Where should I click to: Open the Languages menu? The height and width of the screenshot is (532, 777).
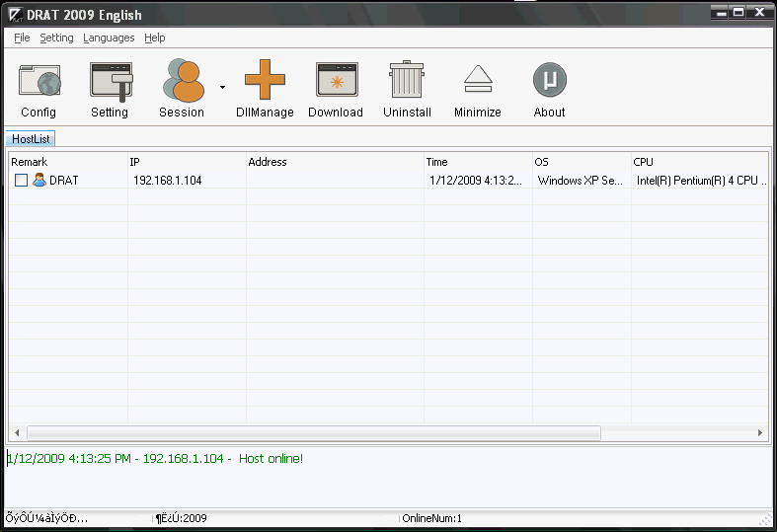109,38
